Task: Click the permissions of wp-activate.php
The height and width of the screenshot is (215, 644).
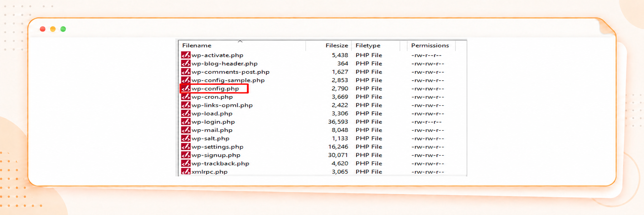Action: (x=426, y=55)
